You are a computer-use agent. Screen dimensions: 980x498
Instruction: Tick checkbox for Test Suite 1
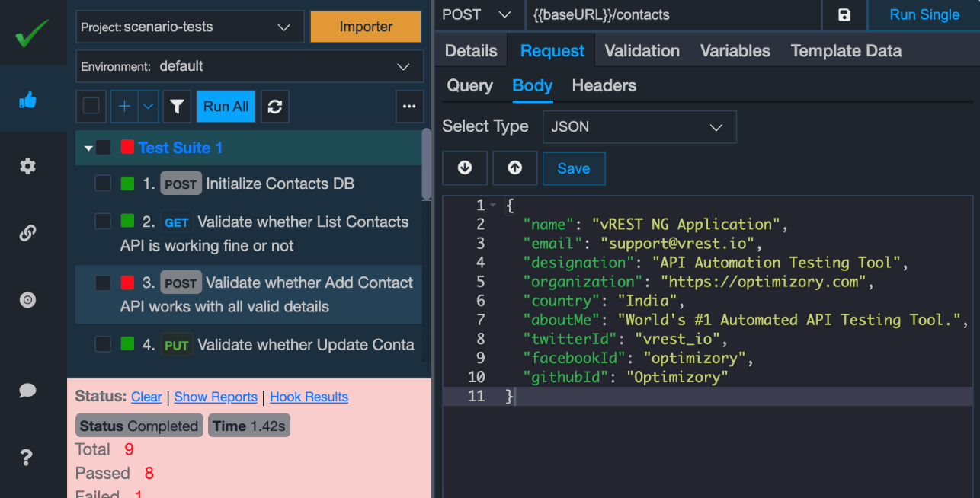pos(103,148)
